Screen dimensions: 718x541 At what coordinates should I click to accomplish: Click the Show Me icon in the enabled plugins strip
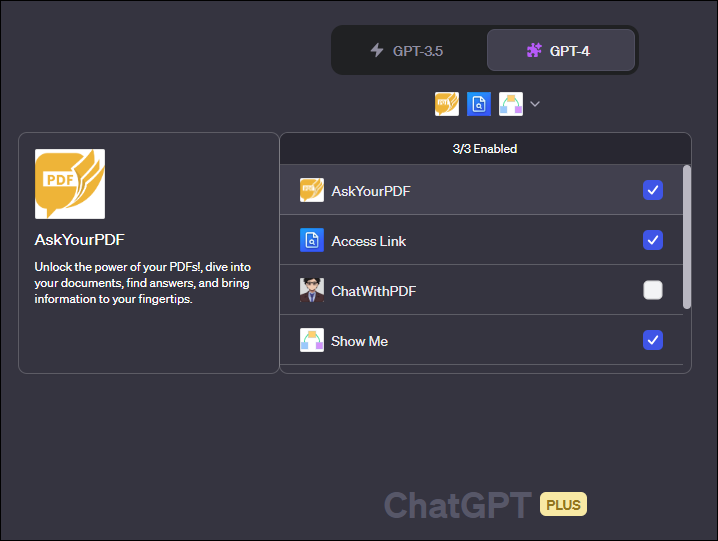[511, 104]
